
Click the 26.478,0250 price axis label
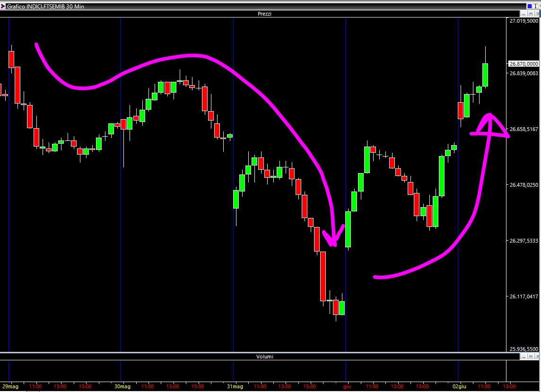524,185
